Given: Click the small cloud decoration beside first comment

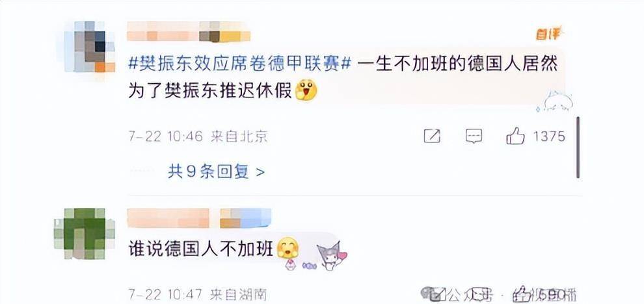Looking at the screenshot, I should pos(555,101).
